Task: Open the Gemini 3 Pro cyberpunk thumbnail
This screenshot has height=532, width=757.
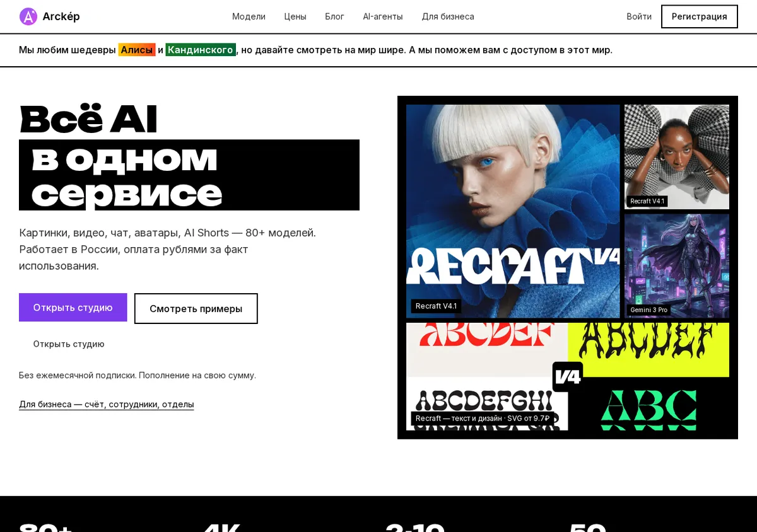Action: (x=677, y=266)
